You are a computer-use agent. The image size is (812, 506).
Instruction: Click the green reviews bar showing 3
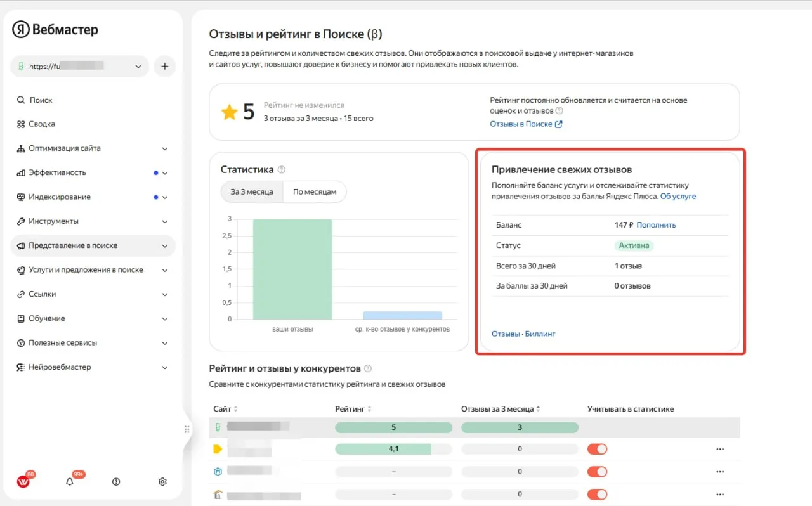[520, 427]
